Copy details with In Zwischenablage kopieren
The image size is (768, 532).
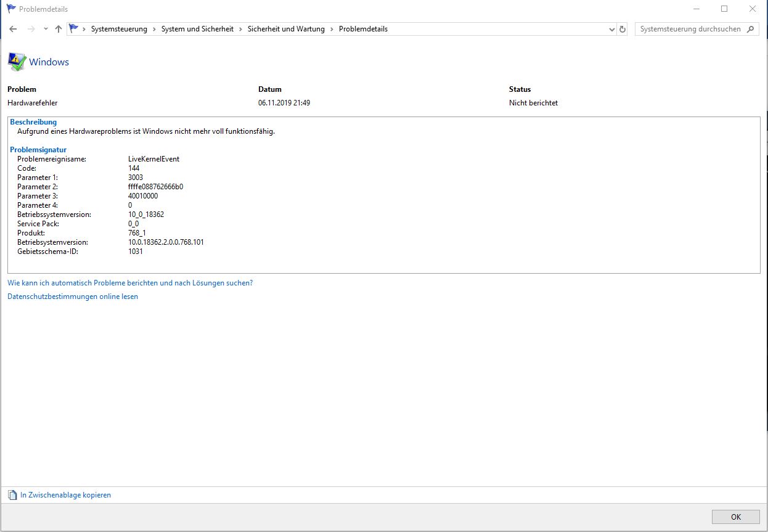(x=65, y=495)
